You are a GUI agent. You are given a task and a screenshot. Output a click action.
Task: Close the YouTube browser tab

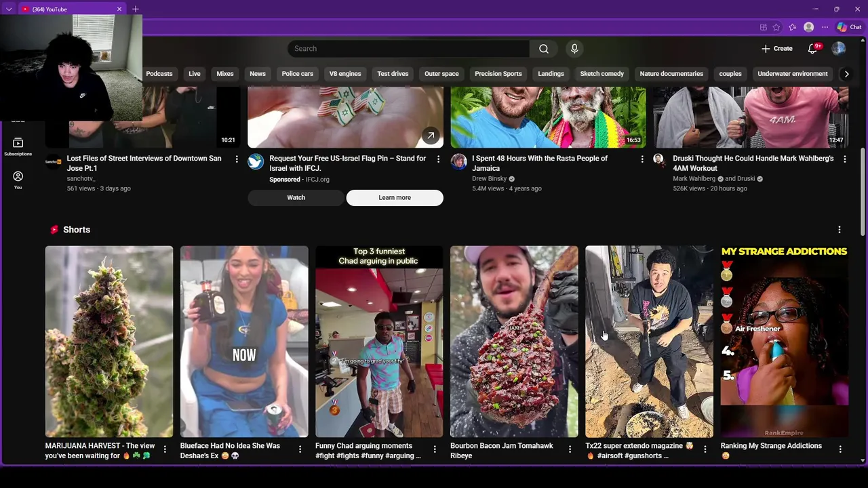[119, 9]
